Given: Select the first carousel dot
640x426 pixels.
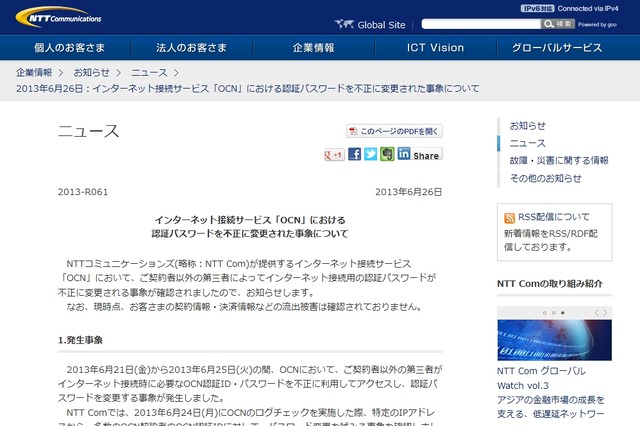Looking at the screenshot, I should coord(544,313).
